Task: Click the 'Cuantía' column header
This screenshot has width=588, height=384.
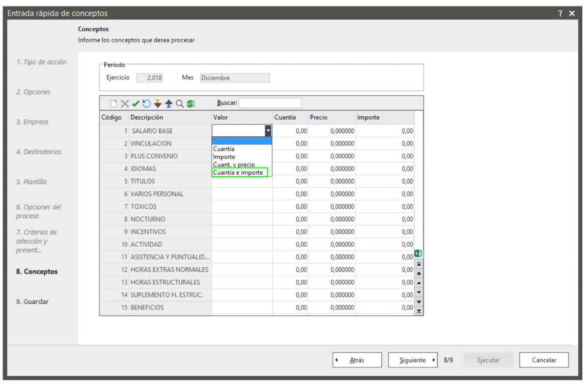Action: point(290,117)
